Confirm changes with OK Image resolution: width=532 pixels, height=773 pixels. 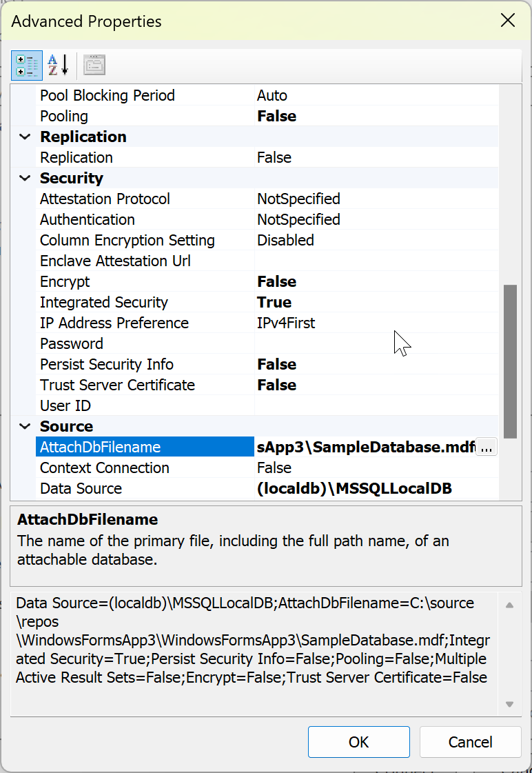358,742
